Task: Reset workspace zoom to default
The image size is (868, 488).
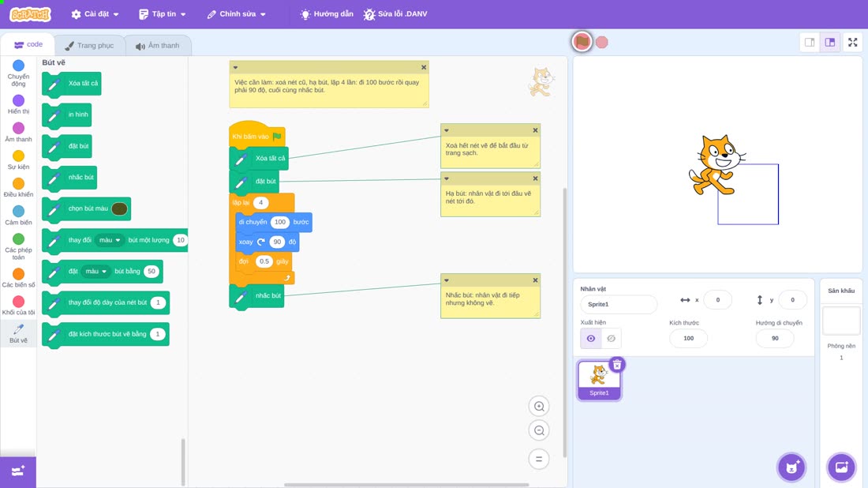Action: [x=539, y=459]
